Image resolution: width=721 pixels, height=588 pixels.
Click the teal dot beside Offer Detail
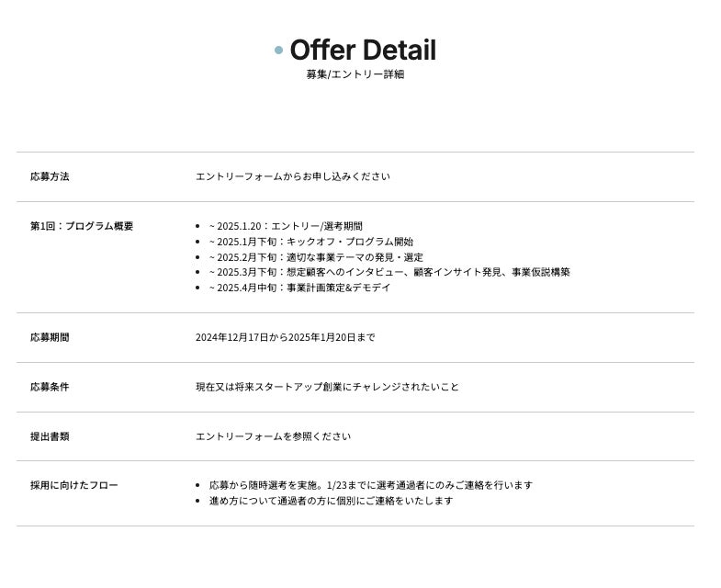(278, 51)
